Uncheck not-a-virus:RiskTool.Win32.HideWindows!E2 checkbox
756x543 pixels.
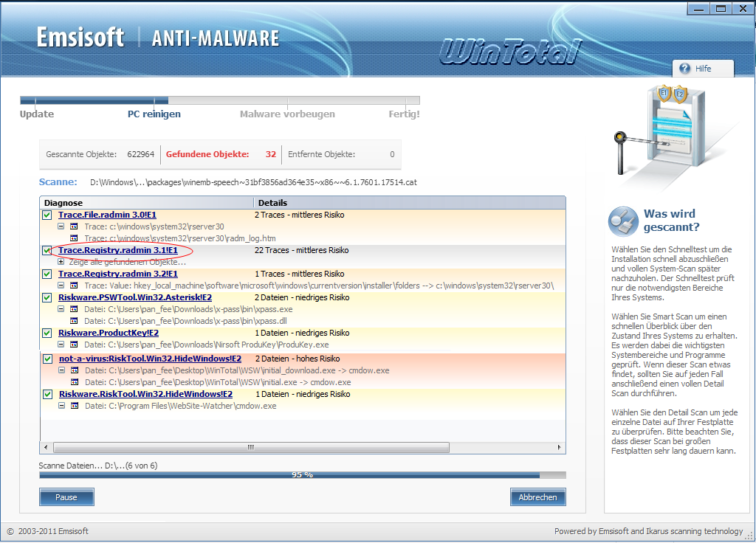click(47, 359)
